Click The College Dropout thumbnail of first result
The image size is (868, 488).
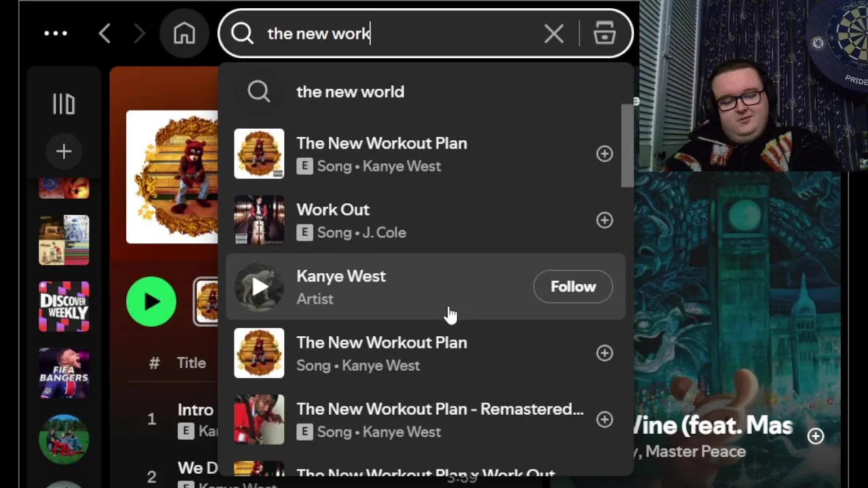click(259, 154)
